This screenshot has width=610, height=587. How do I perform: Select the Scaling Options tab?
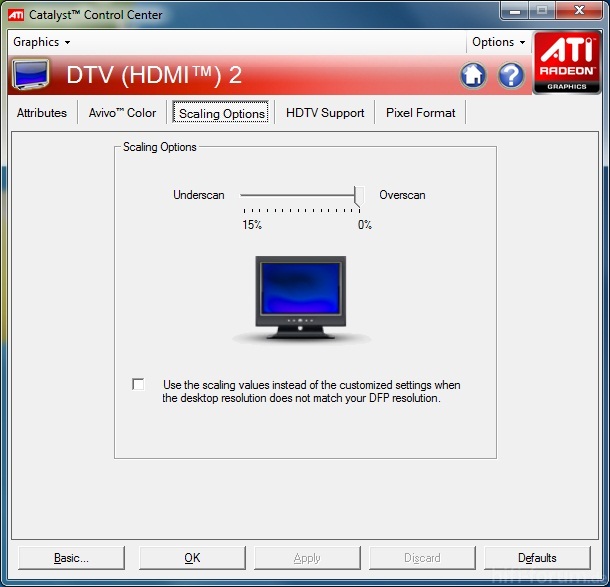point(221,113)
